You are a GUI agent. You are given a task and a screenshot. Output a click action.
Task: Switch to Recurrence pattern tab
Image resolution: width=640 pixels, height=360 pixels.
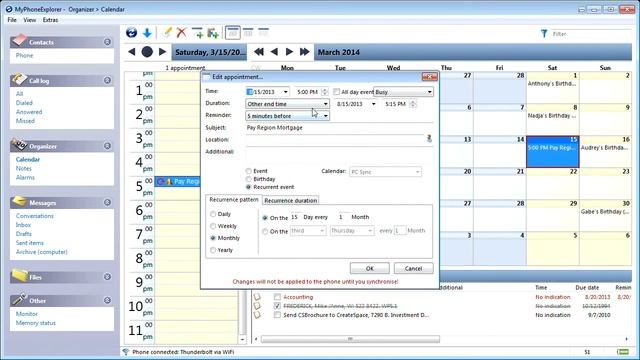(x=233, y=200)
